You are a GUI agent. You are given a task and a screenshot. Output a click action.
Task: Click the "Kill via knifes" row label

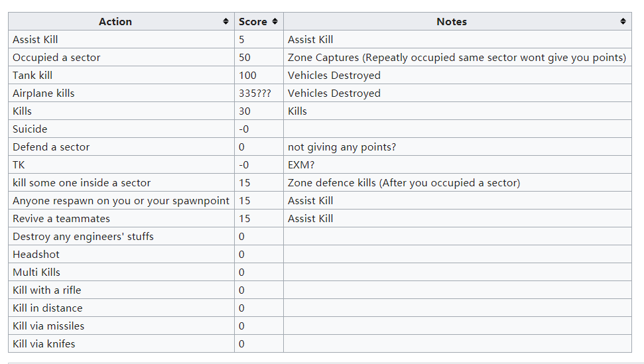click(44, 344)
